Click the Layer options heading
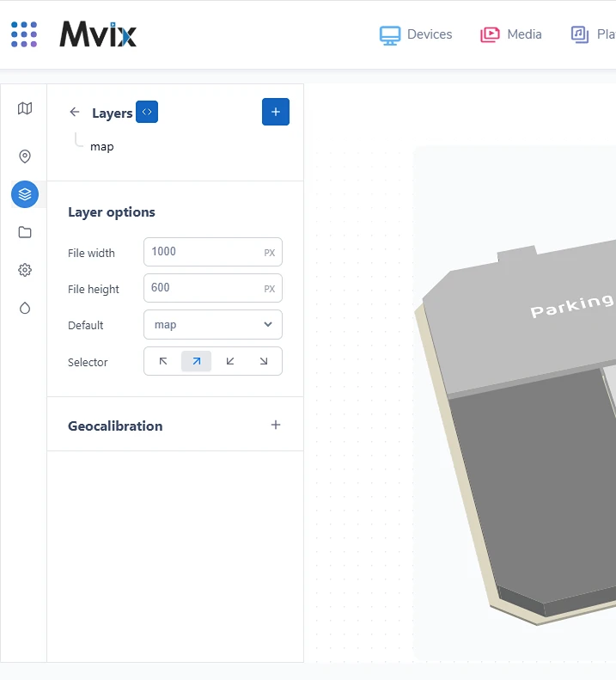Viewport: 616px width, 680px height. [x=112, y=212]
